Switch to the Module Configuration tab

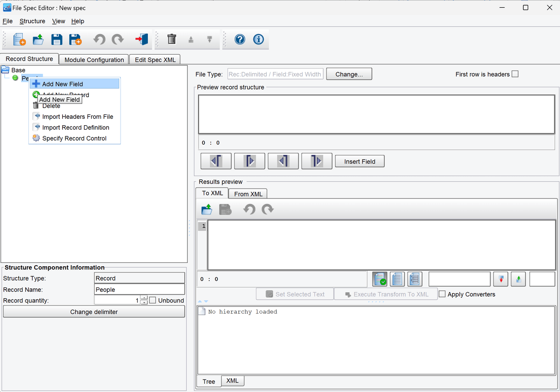94,60
